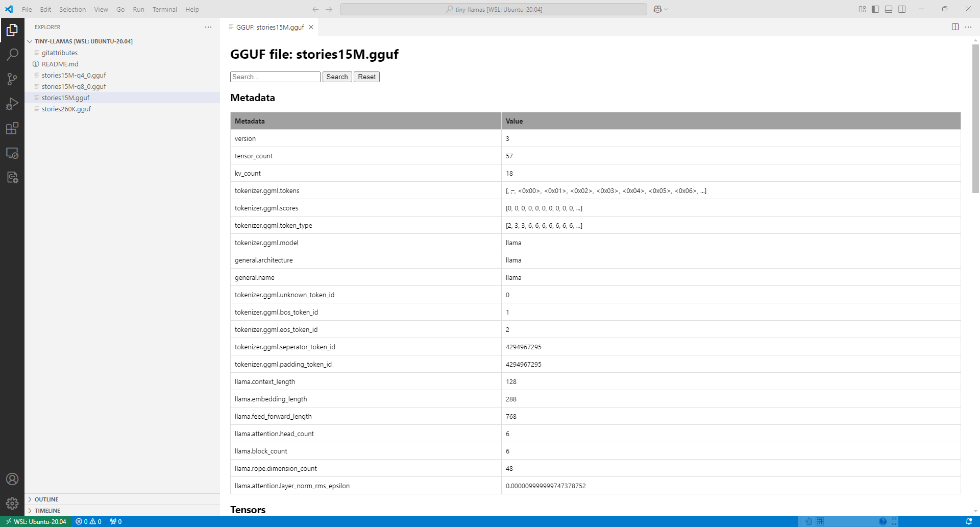Go back with the navigation arrow
980x527 pixels.
(315, 9)
